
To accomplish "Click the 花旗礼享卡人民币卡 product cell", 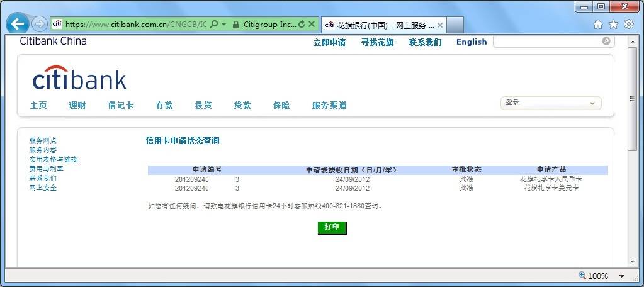I will click(x=551, y=179).
